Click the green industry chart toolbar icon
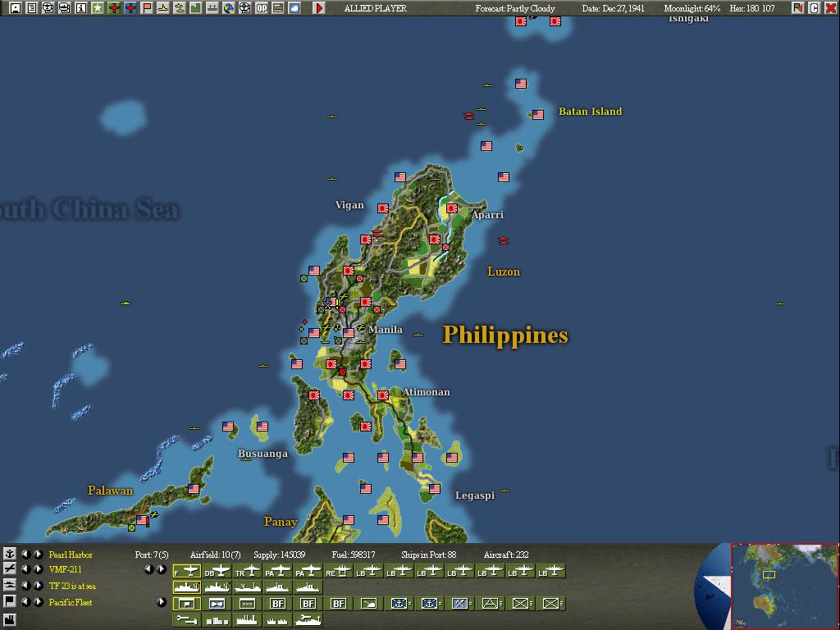 [x=196, y=8]
